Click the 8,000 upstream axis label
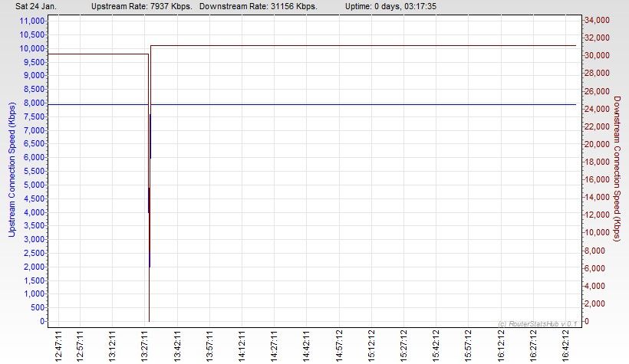 coord(33,103)
